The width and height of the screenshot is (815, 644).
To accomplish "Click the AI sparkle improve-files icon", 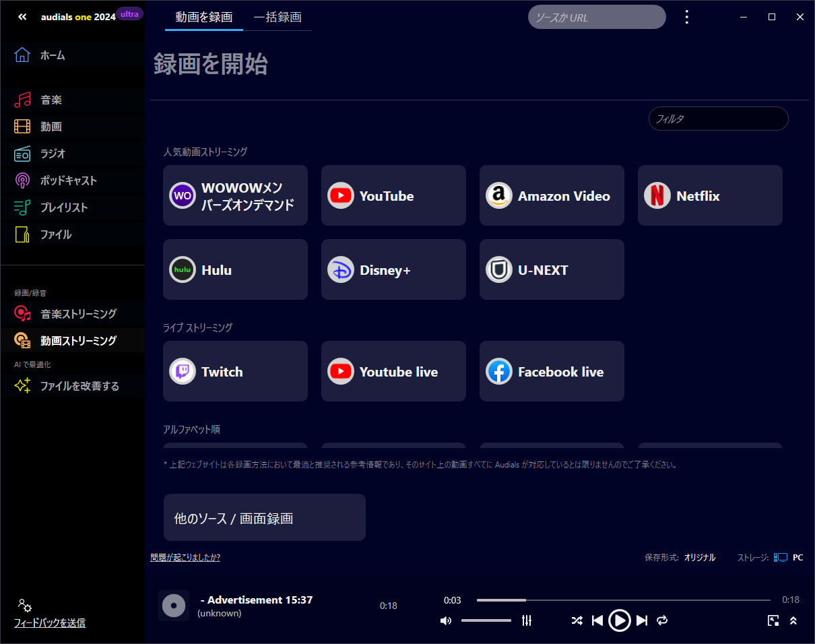I will pyautogui.click(x=22, y=386).
